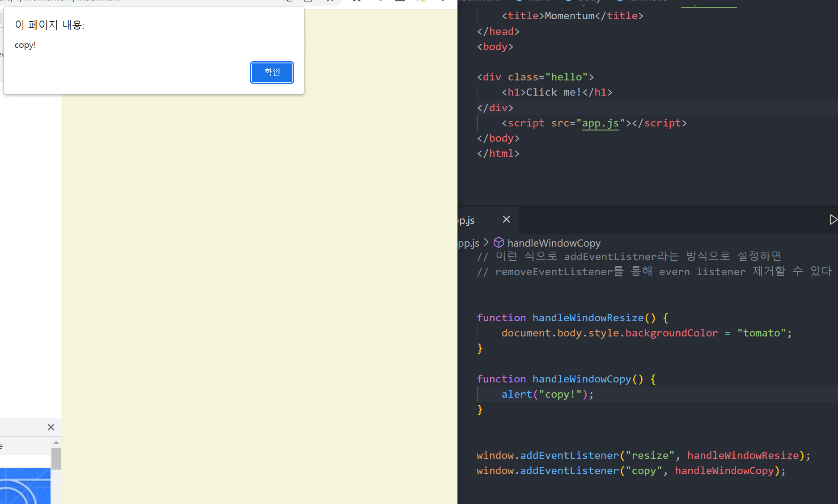838x504 pixels.
Task: Click the function handleWindowResize declaration
Action: (572, 318)
